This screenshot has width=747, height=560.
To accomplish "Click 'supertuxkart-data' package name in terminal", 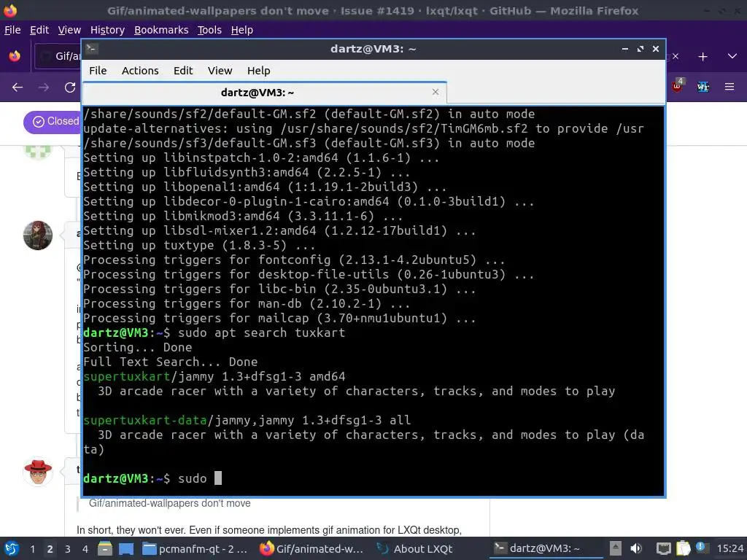I will (145, 420).
